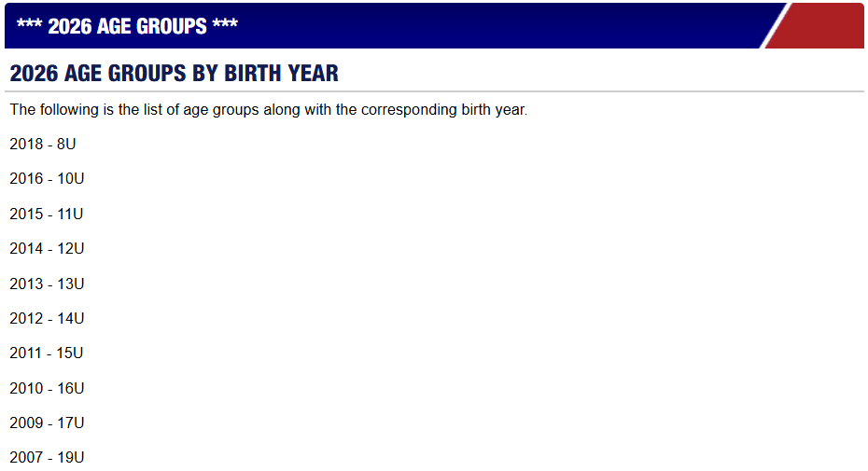This screenshot has width=868, height=471.
Task: Click the word 'GROUPS' in the blue banner
Action: pos(172,26)
